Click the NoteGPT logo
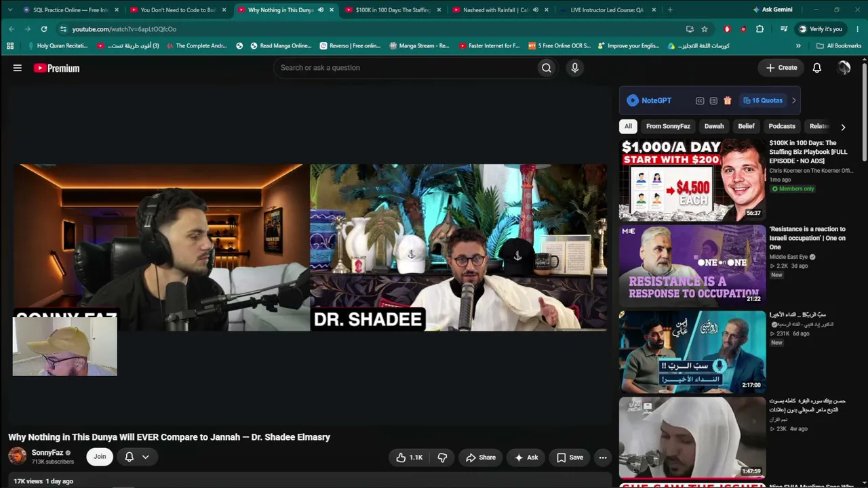The width and height of the screenshot is (868, 488). click(x=649, y=100)
